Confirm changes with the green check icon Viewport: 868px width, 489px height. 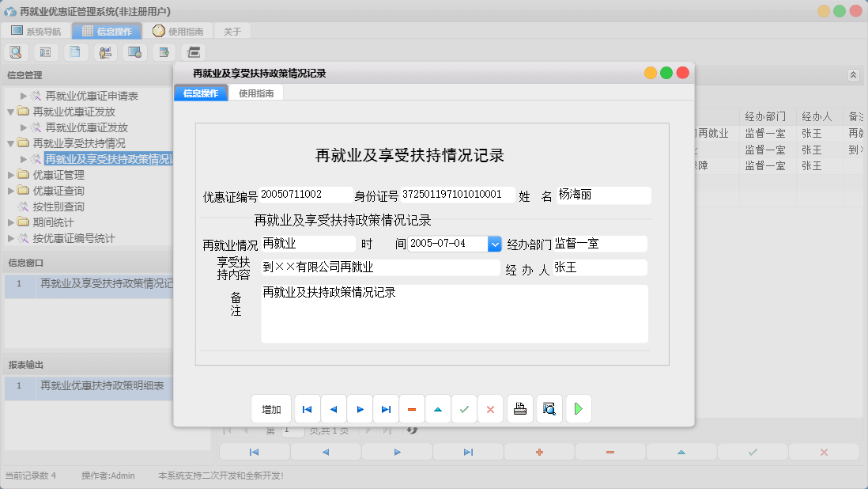(x=464, y=408)
